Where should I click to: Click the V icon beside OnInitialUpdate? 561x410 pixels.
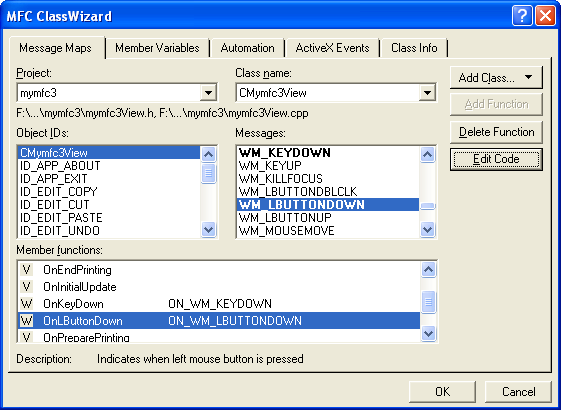click(26, 287)
